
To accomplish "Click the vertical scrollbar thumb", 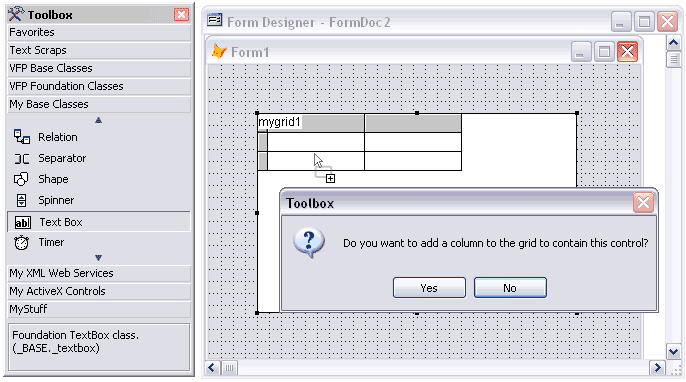I will click(x=673, y=60).
